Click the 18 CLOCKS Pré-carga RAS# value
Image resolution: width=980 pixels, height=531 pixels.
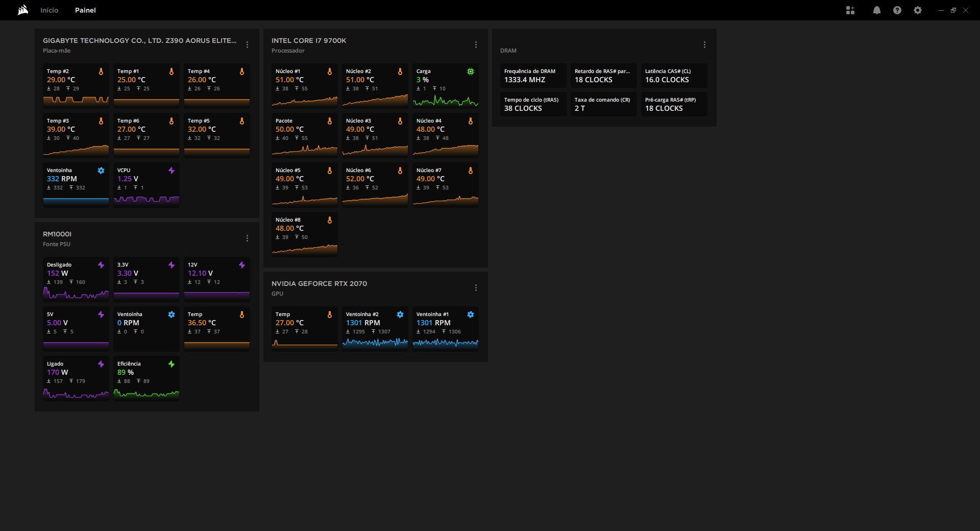click(664, 108)
